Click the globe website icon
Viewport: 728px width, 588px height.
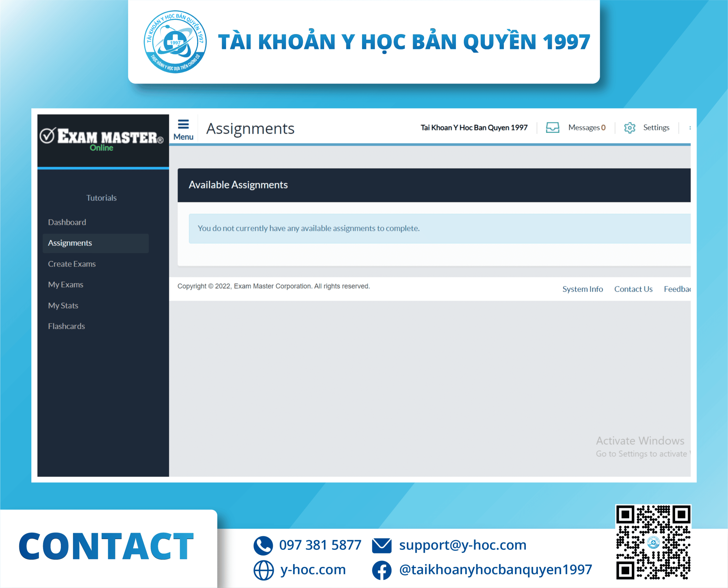(x=263, y=570)
